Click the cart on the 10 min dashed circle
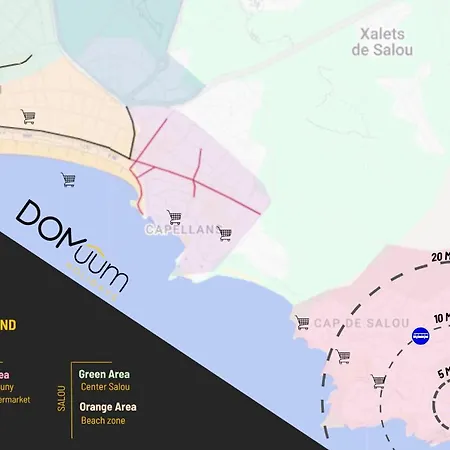The width and height of the screenshot is (450, 450). pos(378,381)
